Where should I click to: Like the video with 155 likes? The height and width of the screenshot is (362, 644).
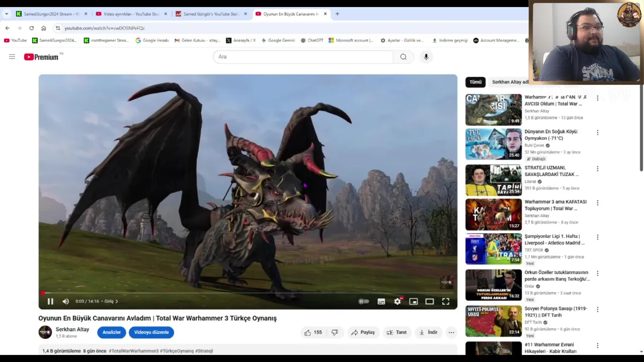point(313,332)
